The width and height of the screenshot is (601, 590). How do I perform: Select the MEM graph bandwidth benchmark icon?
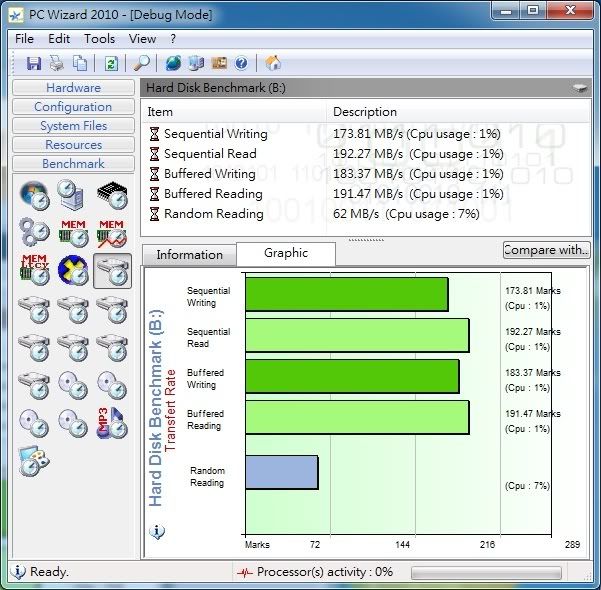(112, 233)
